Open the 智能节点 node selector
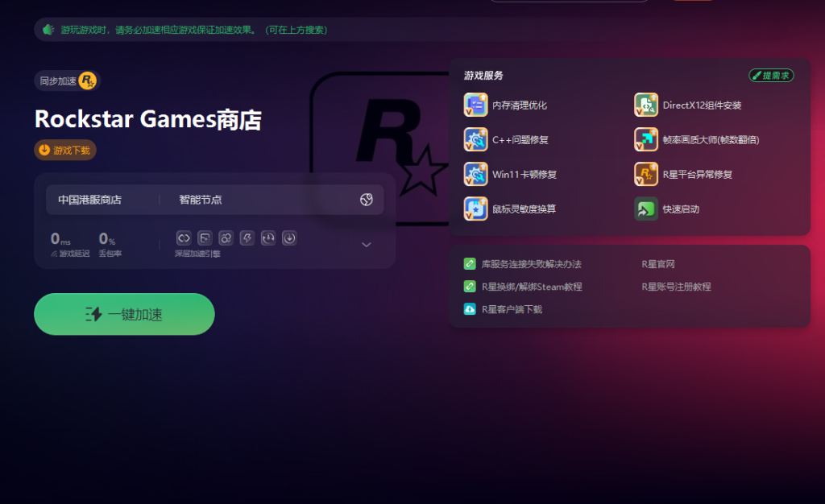The width and height of the screenshot is (825, 504). click(x=201, y=200)
